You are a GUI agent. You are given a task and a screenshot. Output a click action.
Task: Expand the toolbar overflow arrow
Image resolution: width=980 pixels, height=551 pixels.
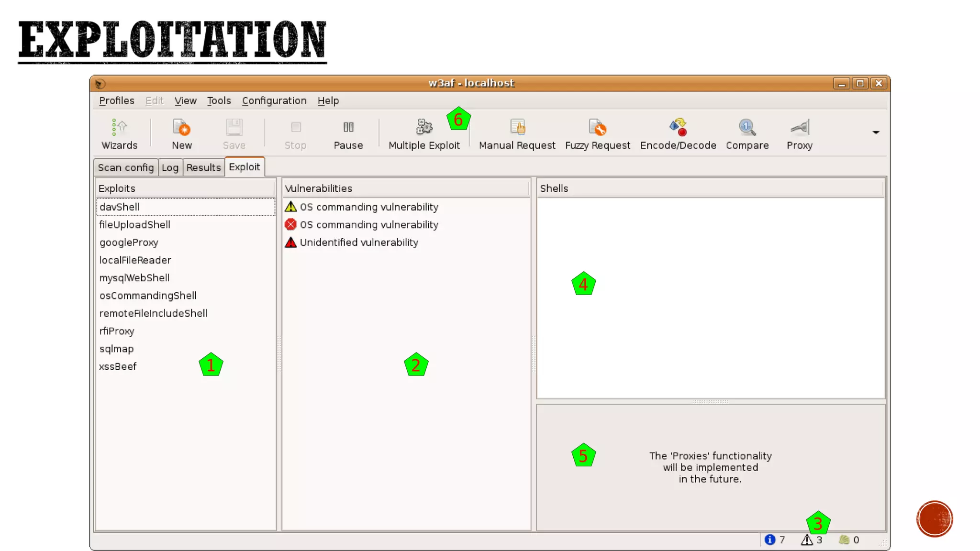[x=876, y=132]
